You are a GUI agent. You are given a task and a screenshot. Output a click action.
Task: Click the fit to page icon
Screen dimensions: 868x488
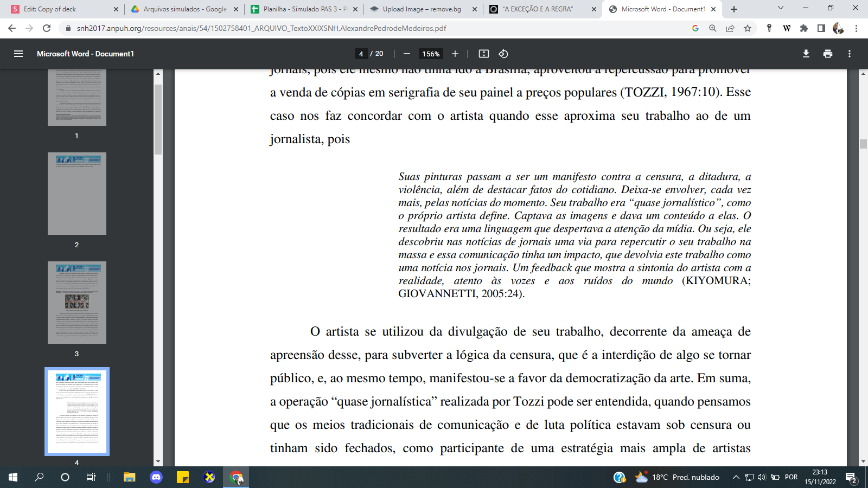[484, 54]
